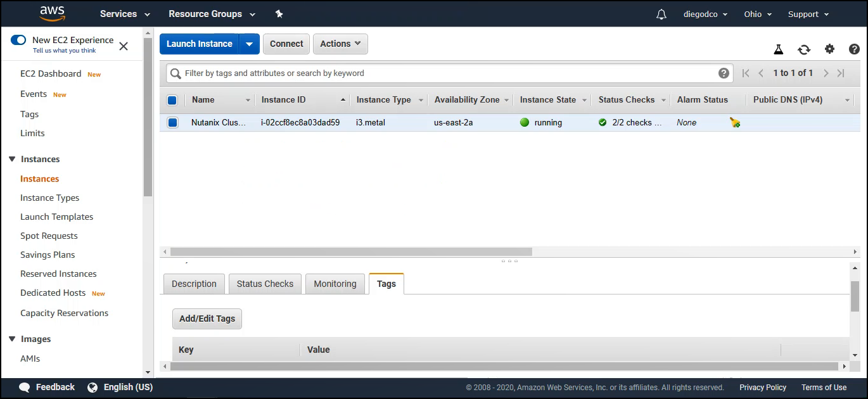Refresh the instances list
The width and height of the screenshot is (868, 399).
coord(804,49)
